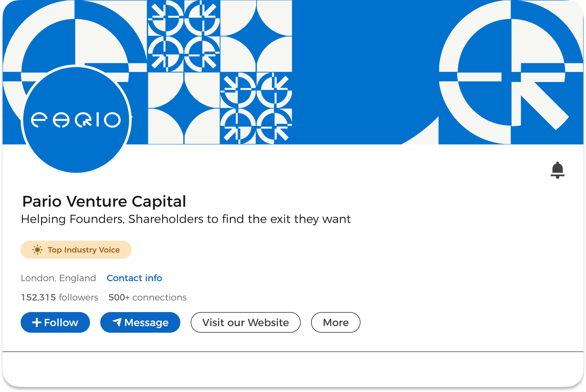The height and width of the screenshot is (392, 586).
Task: Open the Contact info link
Action: point(134,278)
